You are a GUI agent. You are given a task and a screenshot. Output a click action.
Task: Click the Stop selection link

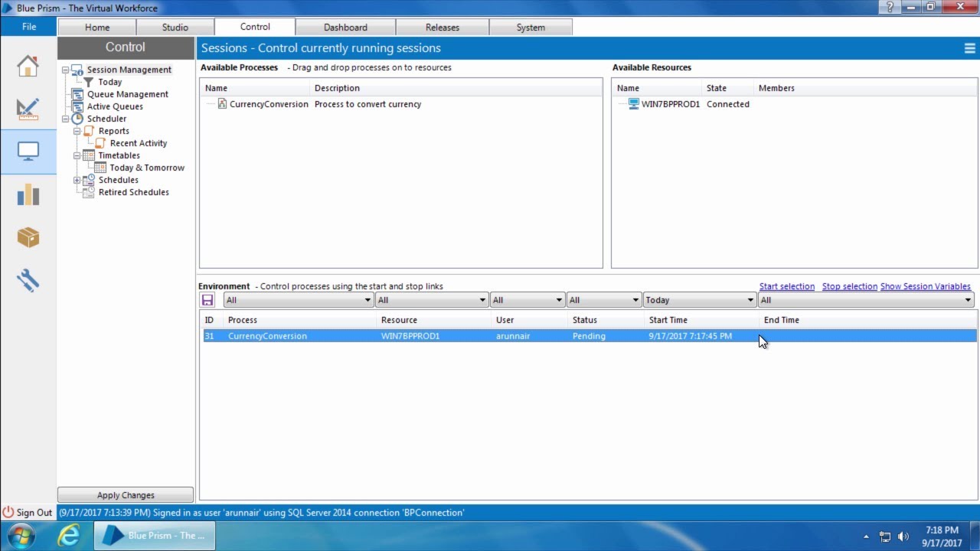point(850,286)
